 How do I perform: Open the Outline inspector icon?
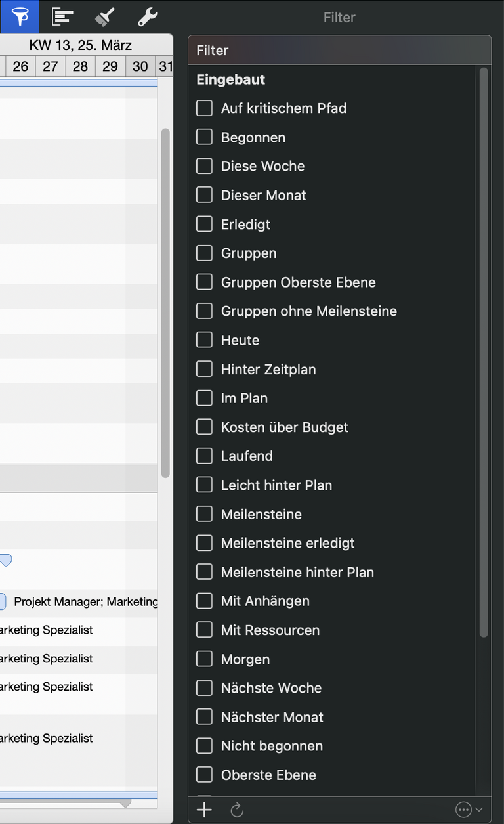click(62, 16)
